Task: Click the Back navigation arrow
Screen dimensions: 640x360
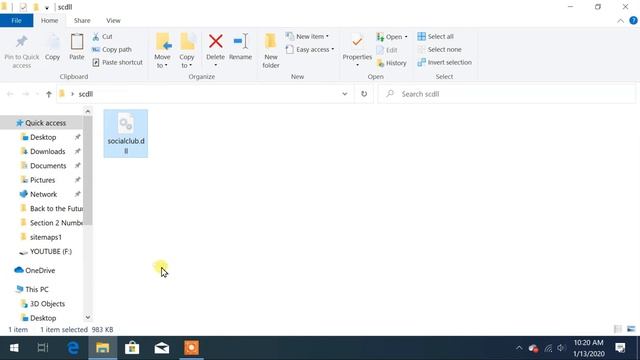Action: click(10, 94)
